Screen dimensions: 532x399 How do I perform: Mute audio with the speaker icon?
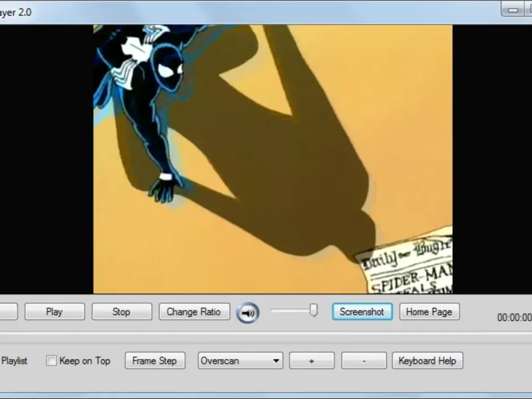(x=247, y=313)
